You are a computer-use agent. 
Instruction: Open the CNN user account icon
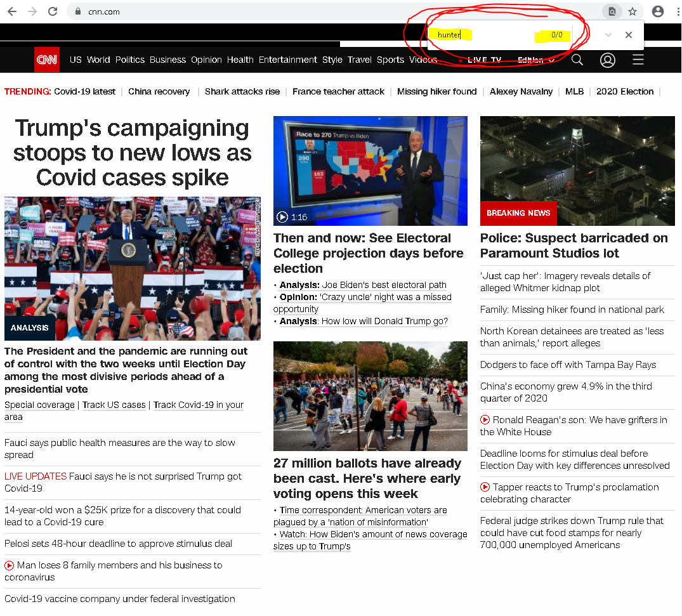[x=608, y=60]
